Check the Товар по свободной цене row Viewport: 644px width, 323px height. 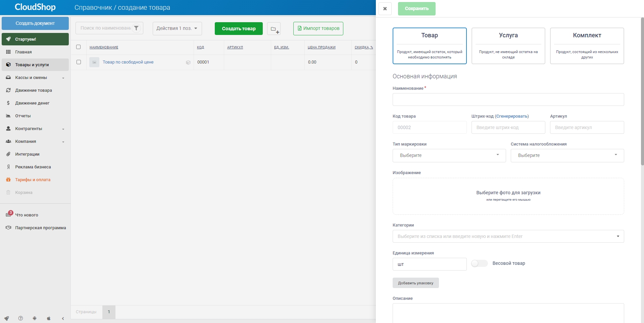(79, 62)
